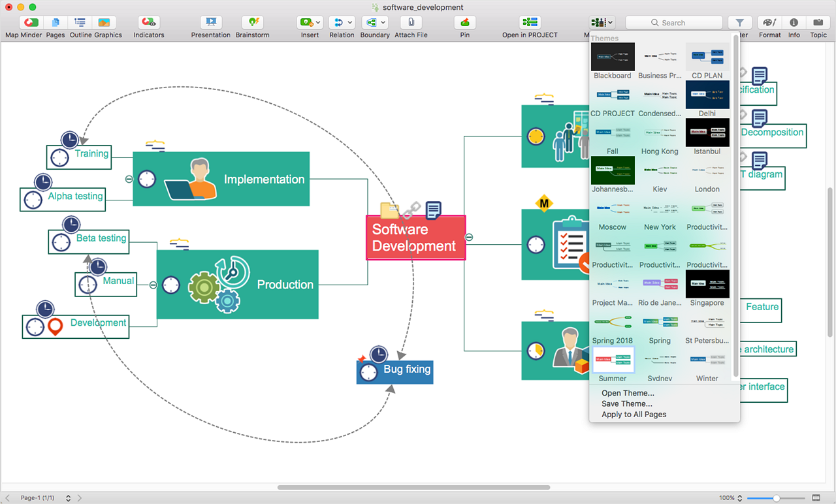Show the Pages panel
The height and width of the screenshot is (504, 836).
click(x=55, y=23)
